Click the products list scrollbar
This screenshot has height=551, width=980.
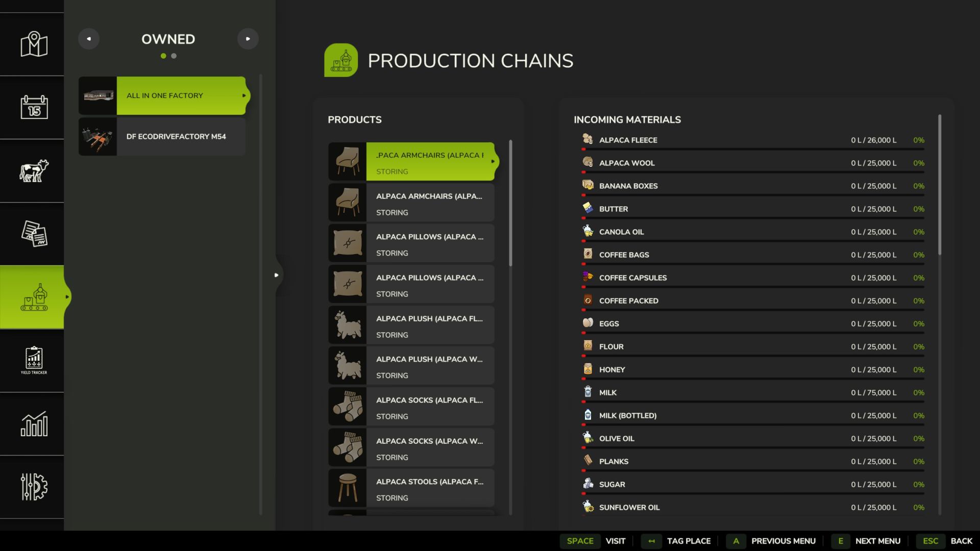click(510, 203)
